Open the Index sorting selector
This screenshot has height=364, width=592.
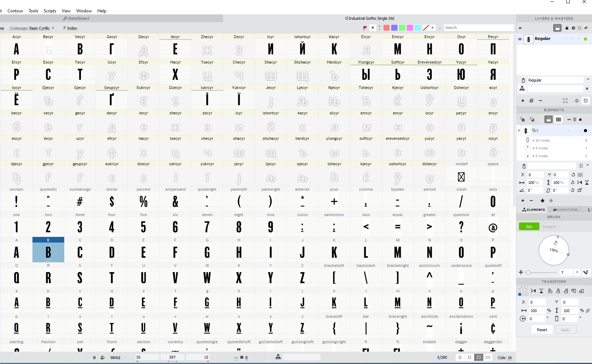click(70, 28)
